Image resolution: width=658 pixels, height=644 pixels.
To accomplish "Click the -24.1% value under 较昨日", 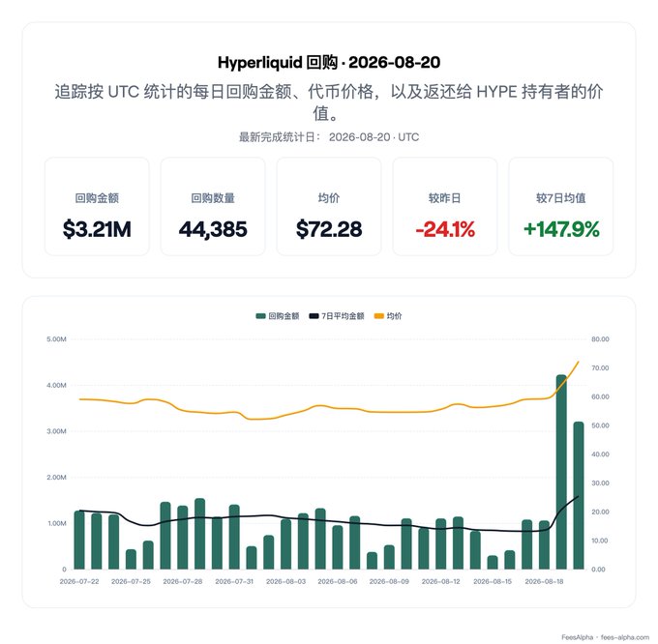I will click(x=445, y=229).
